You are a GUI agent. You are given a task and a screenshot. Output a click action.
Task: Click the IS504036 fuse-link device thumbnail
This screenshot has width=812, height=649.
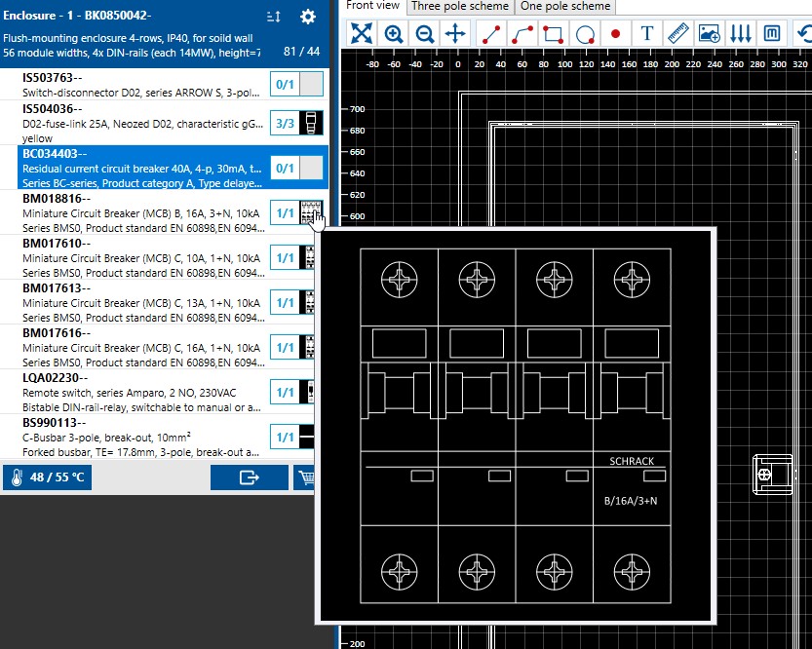tap(311, 124)
